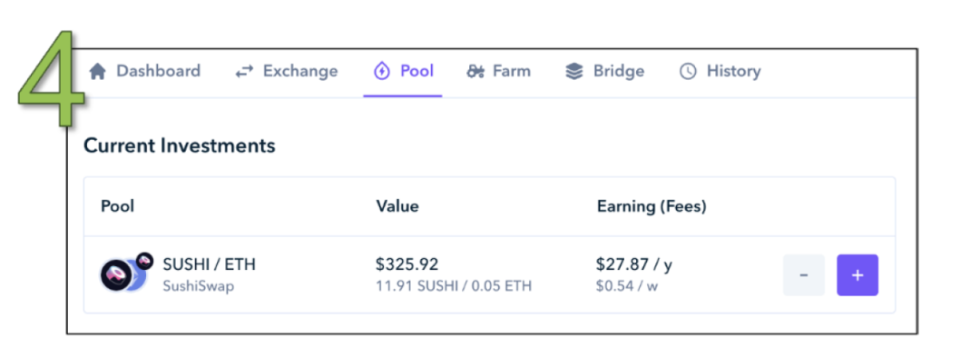
Task: View the History tab
Action: click(720, 72)
